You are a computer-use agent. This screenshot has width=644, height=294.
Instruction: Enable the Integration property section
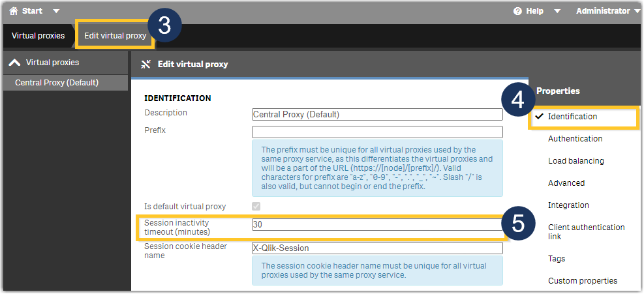tap(568, 205)
